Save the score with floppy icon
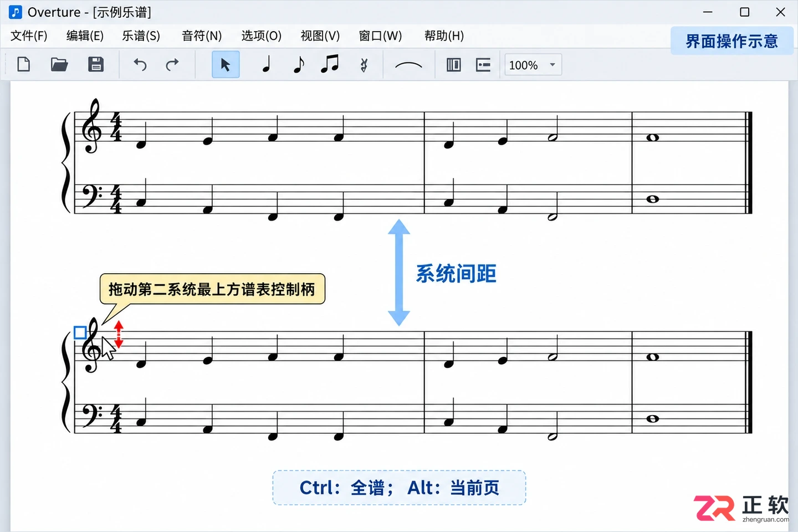 (x=96, y=65)
